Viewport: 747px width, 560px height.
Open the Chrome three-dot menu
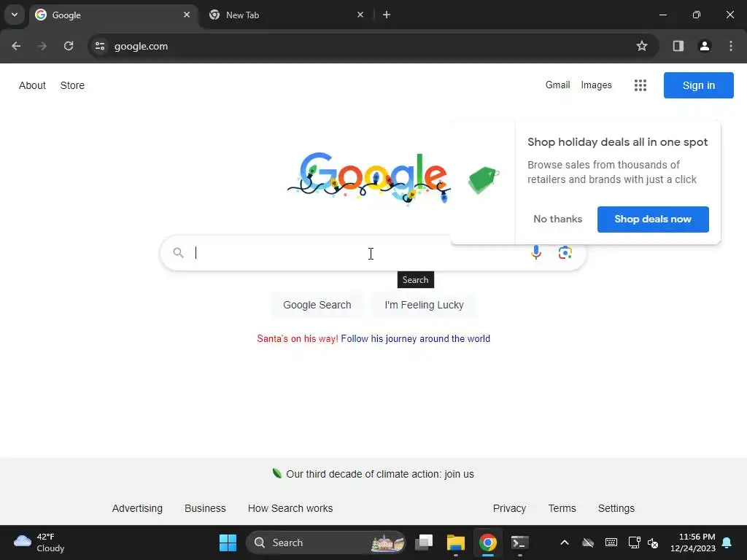[x=731, y=46]
